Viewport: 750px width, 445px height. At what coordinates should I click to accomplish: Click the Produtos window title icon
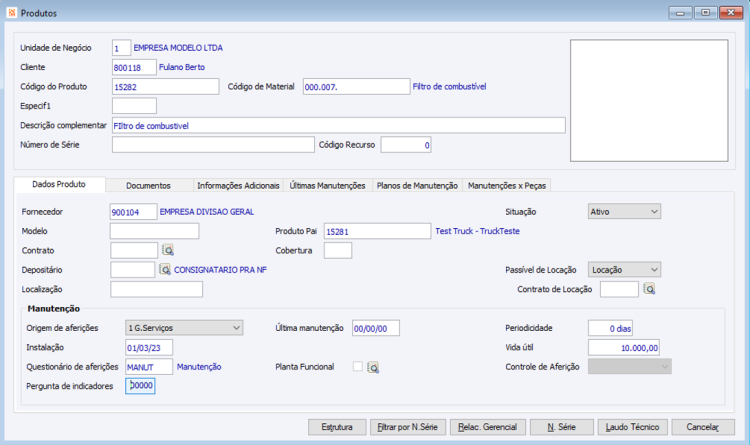[12, 13]
